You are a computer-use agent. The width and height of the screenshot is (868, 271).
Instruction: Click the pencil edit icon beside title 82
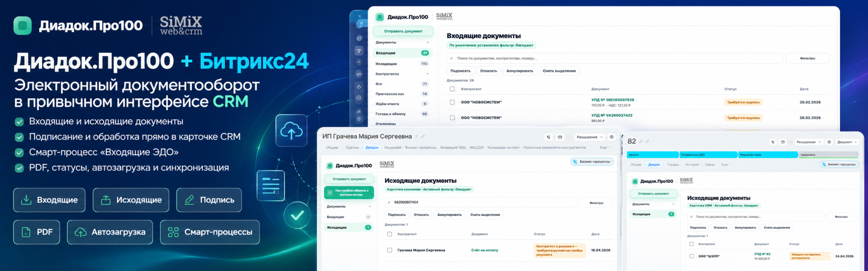coord(641,142)
